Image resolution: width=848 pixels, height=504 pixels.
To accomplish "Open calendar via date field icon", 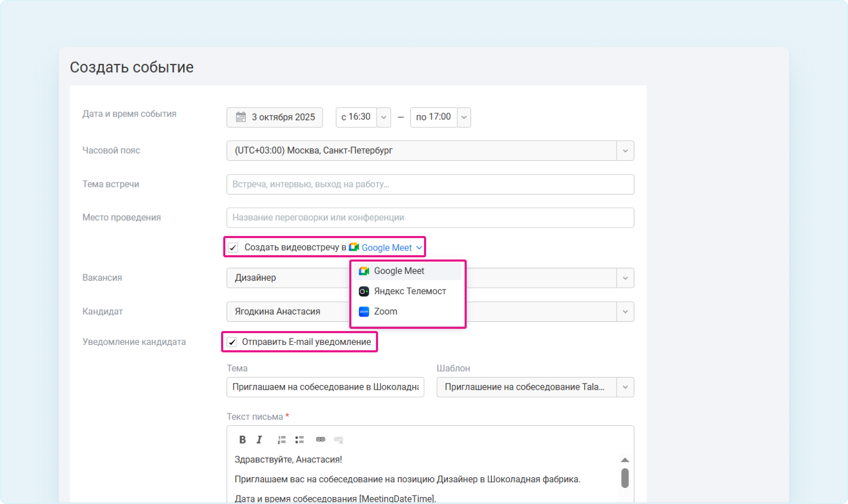I will pos(241,117).
